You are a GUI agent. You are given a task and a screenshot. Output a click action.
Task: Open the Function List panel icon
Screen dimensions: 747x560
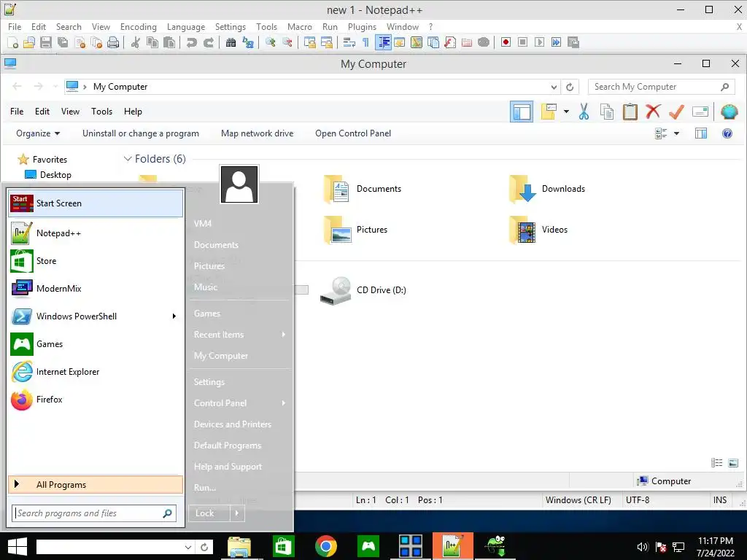(450, 43)
